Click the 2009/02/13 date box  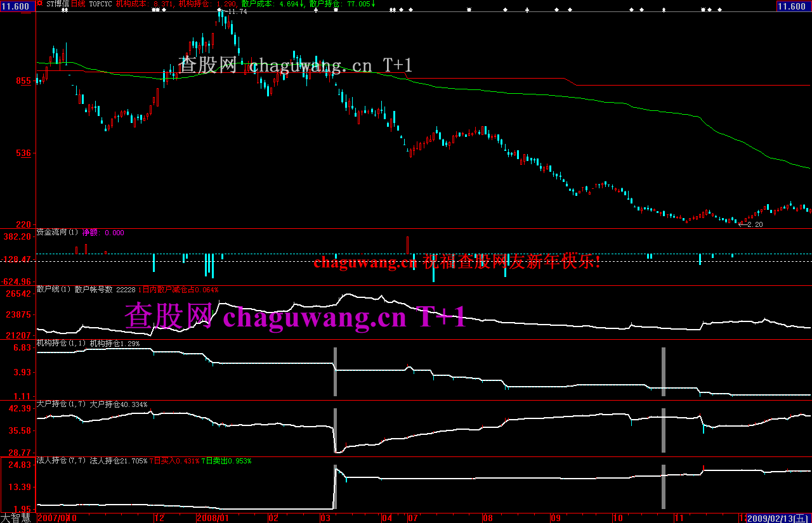point(778,518)
